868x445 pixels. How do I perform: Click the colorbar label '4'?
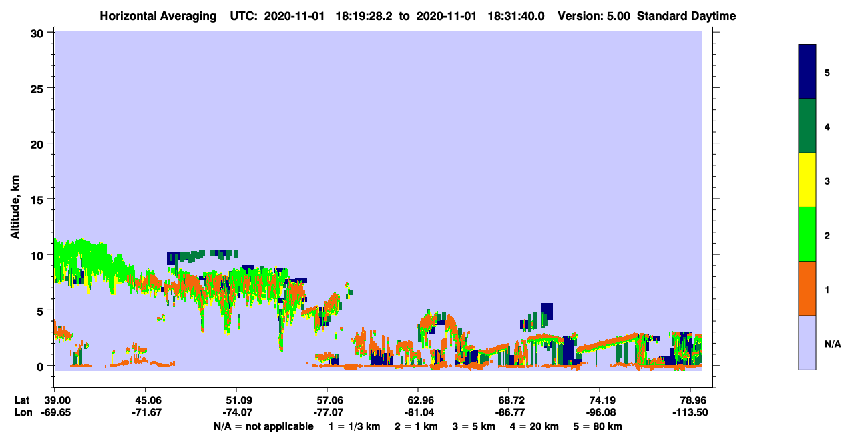point(827,127)
